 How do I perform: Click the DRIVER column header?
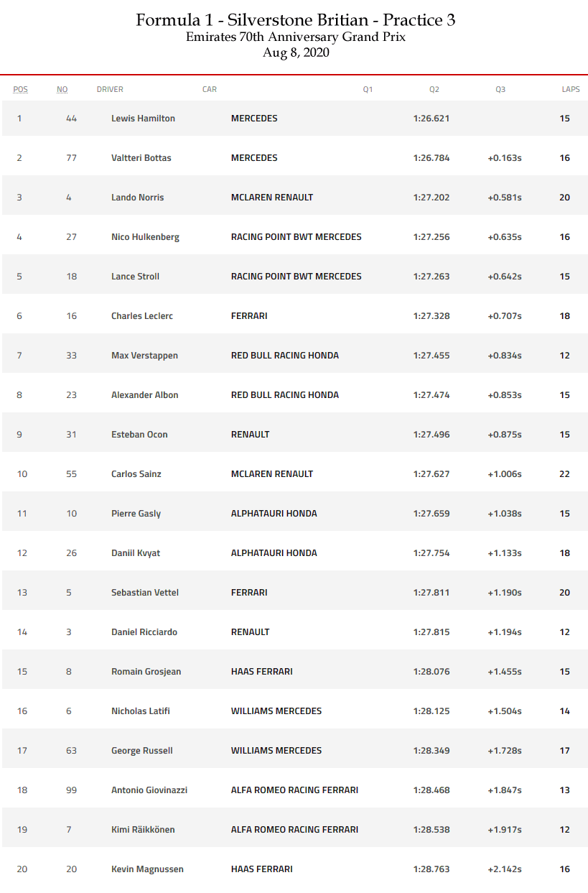tap(110, 90)
